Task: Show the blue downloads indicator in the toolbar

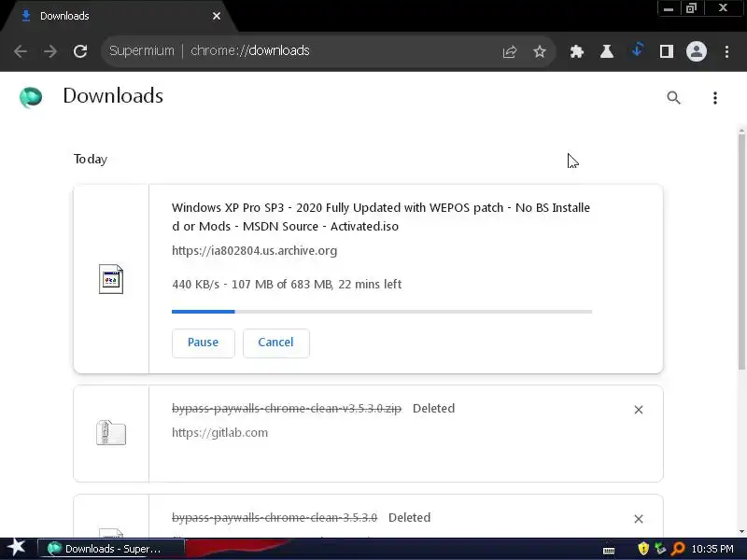Action: tap(637, 49)
